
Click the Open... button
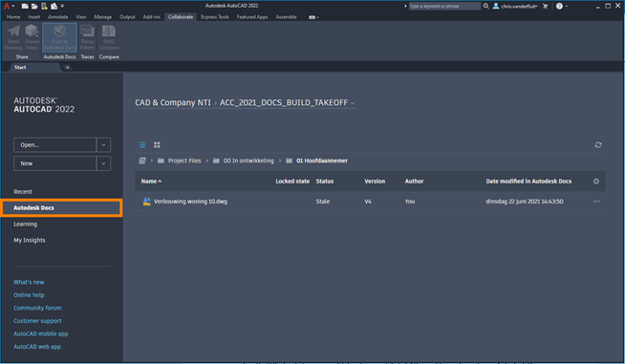point(54,144)
